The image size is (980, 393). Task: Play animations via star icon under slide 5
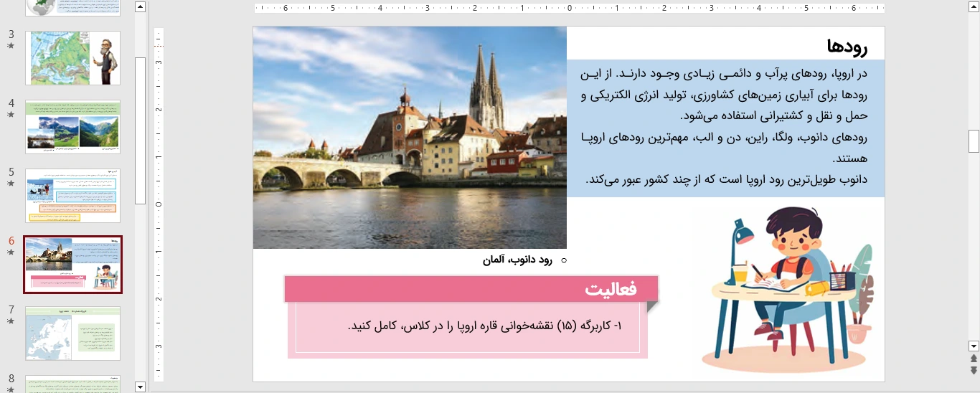coord(11,184)
